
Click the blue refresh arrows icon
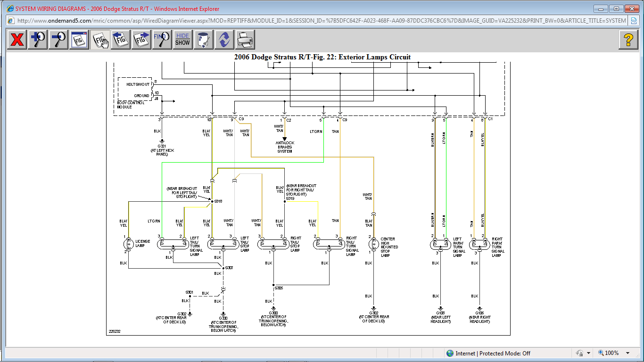[224, 40]
